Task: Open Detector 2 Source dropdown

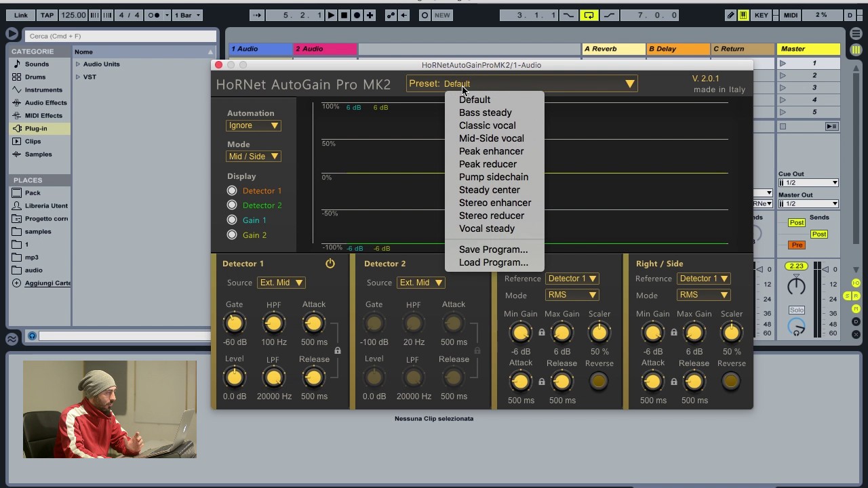Action: click(420, 283)
